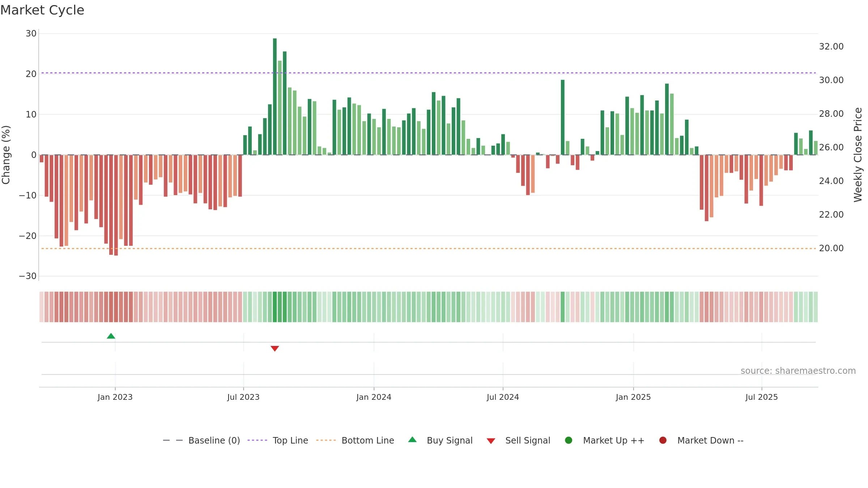Click the tallest green bar near Aug 2023

click(275, 97)
